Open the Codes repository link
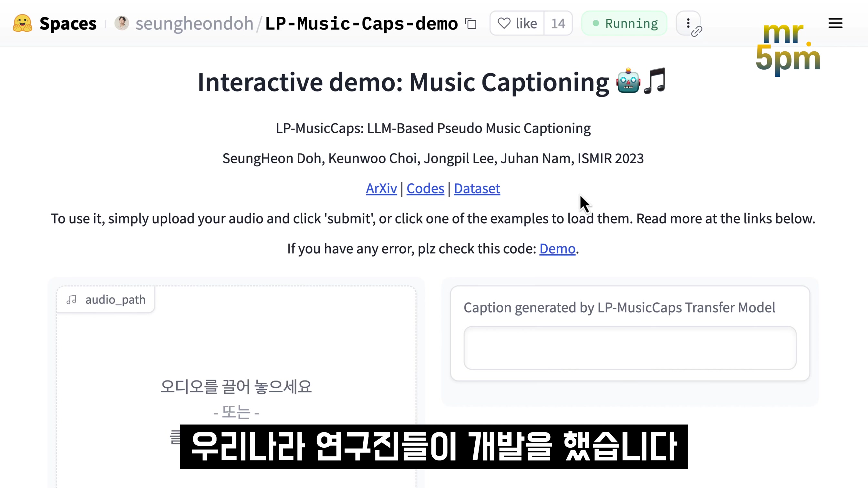The image size is (868, 488). pos(425,188)
